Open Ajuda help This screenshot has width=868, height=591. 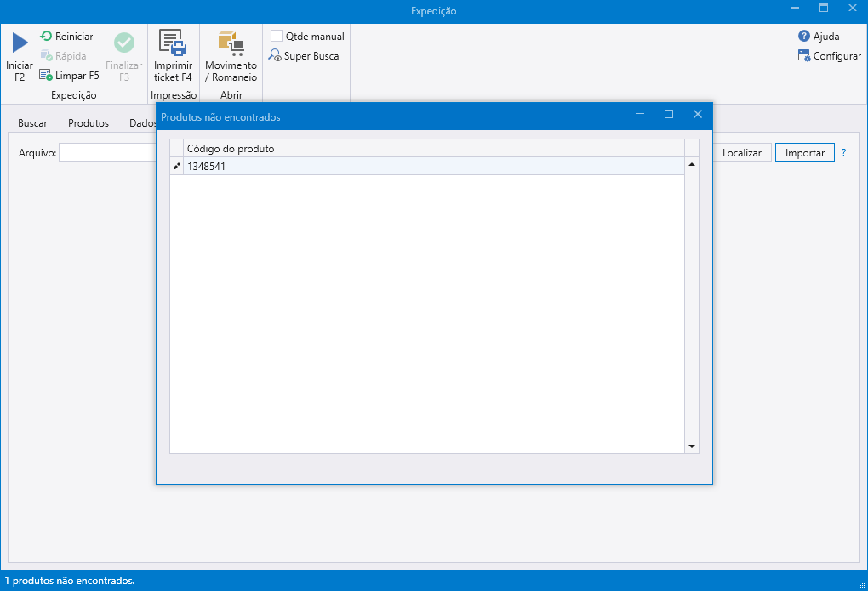click(819, 37)
